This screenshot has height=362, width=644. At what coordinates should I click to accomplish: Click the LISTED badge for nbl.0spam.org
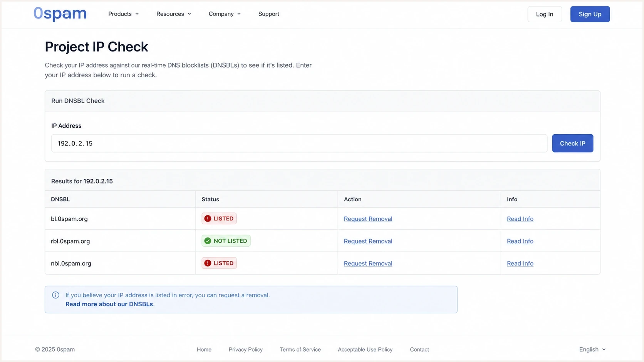[x=219, y=263]
